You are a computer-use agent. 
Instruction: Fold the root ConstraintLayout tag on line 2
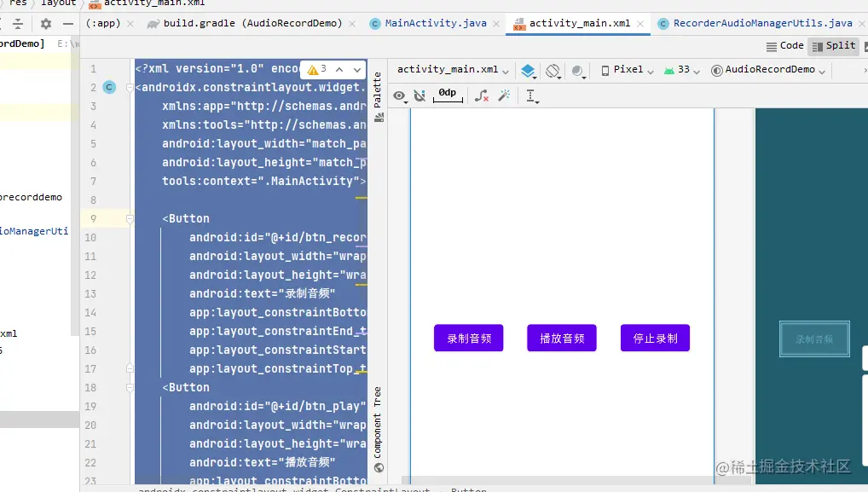coord(130,88)
